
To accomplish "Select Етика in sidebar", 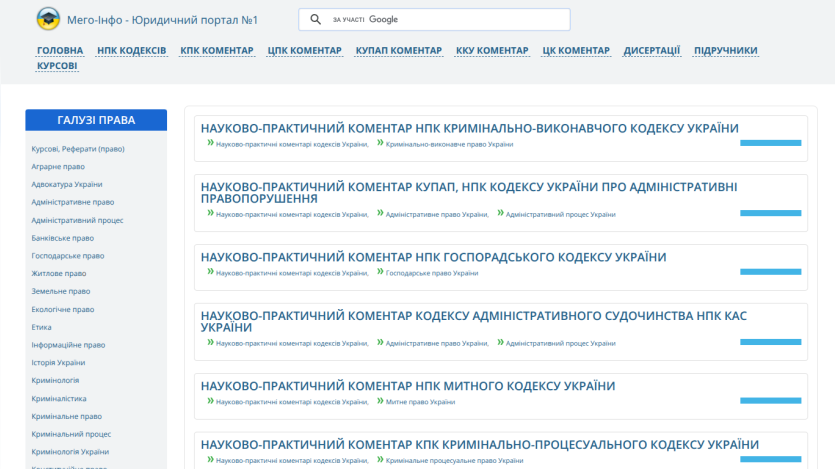I will pos(42,327).
